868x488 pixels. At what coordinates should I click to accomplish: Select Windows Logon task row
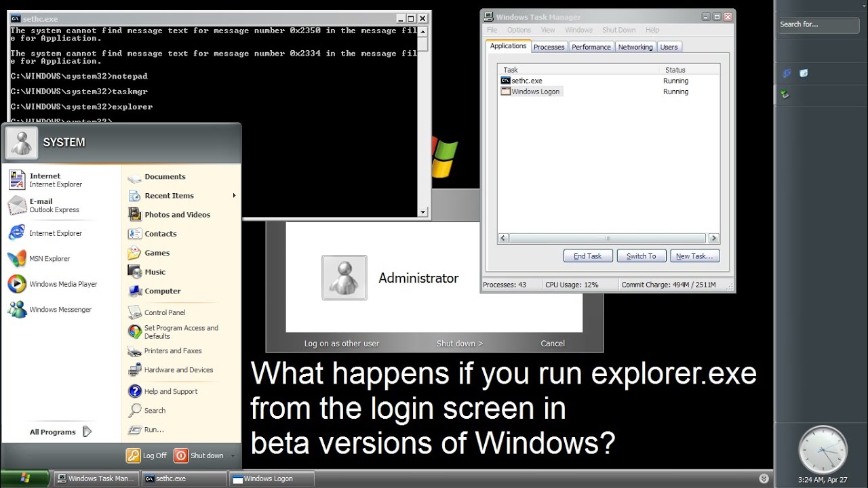coord(608,91)
